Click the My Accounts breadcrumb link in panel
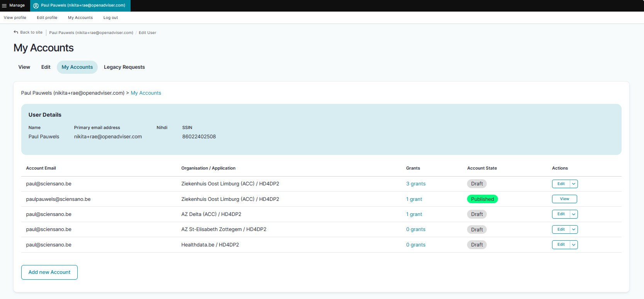 [x=146, y=93]
